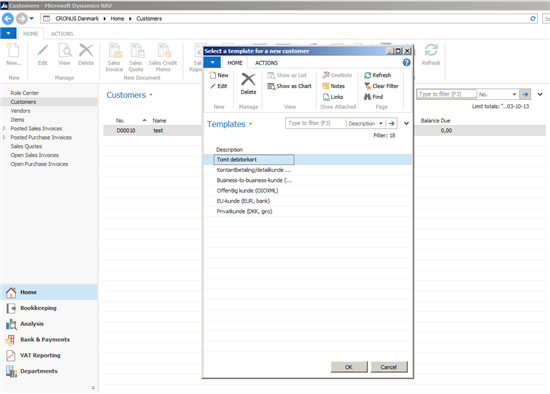550x394 pixels.
Task: Open Notes in Show Attached group
Action: tap(334, 86)
